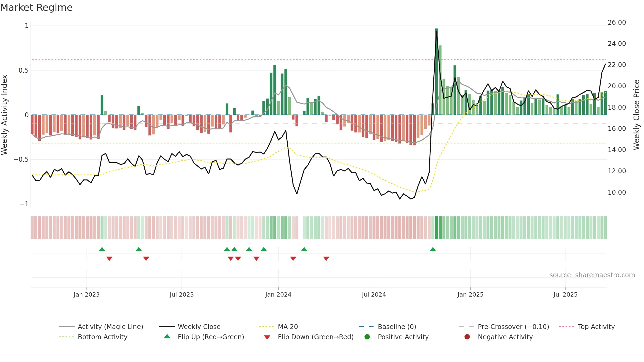Toggle the MA 20 legend entry
The height and width of the screenshot is (362, 644).
click(x=279, y=327)
